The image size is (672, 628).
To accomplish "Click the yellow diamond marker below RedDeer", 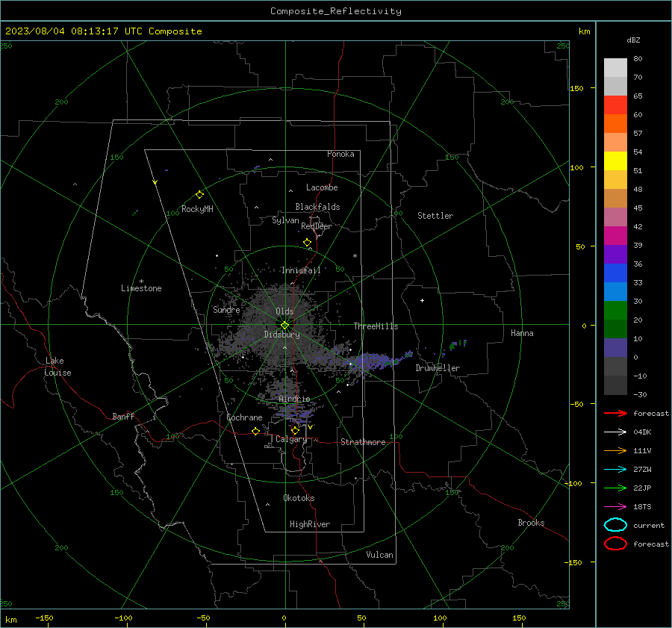I will pyautogui.click(x=307, y=243).
